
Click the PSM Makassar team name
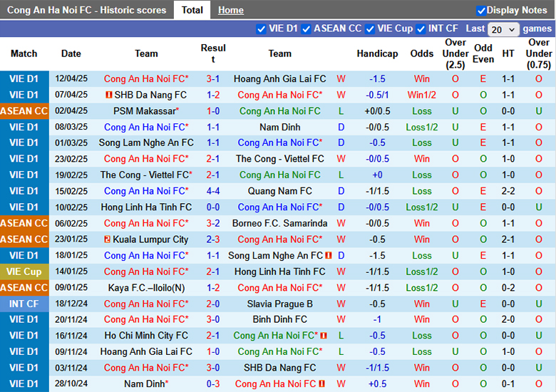146,111
